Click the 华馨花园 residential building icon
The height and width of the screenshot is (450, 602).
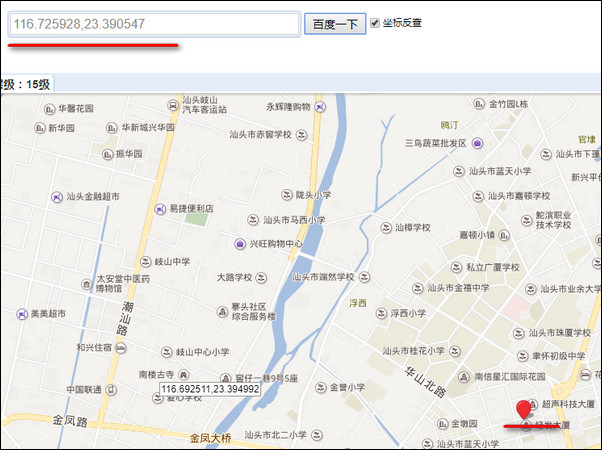coord(49,109)
